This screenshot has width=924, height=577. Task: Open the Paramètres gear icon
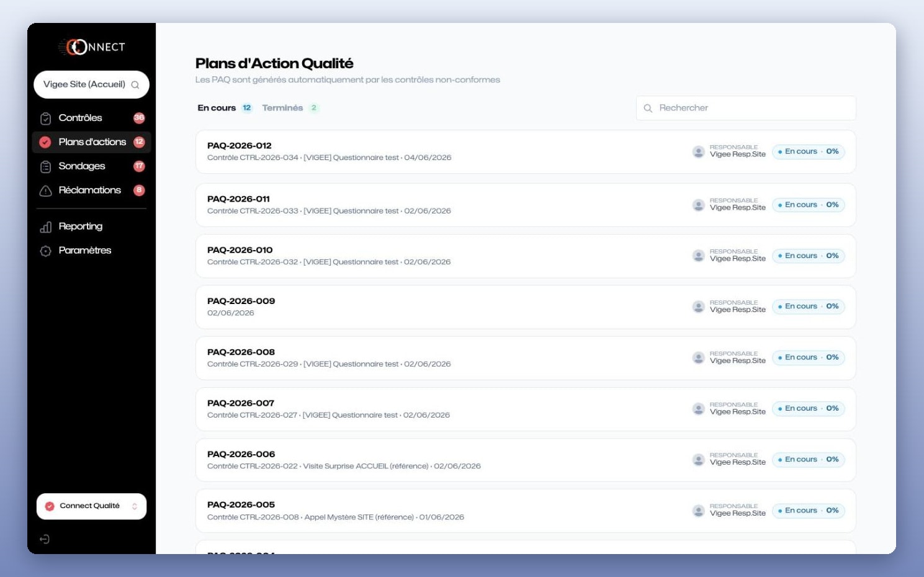pos(45,251)
